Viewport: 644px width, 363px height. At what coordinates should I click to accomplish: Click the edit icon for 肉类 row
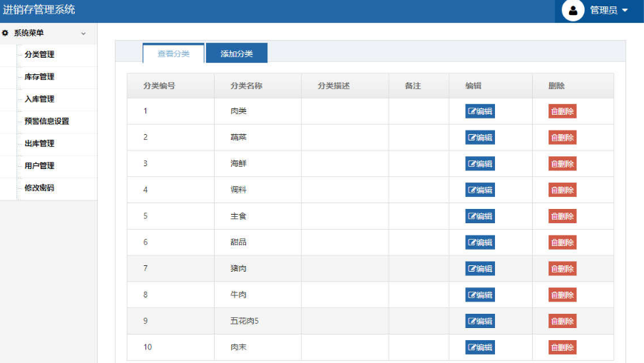pos(471,111)
